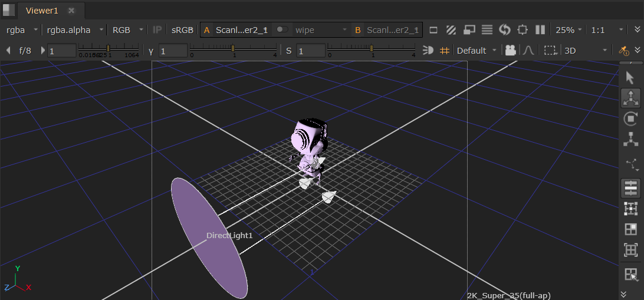
Task: Activate the Translate move tool
Action: click(630, 98)
